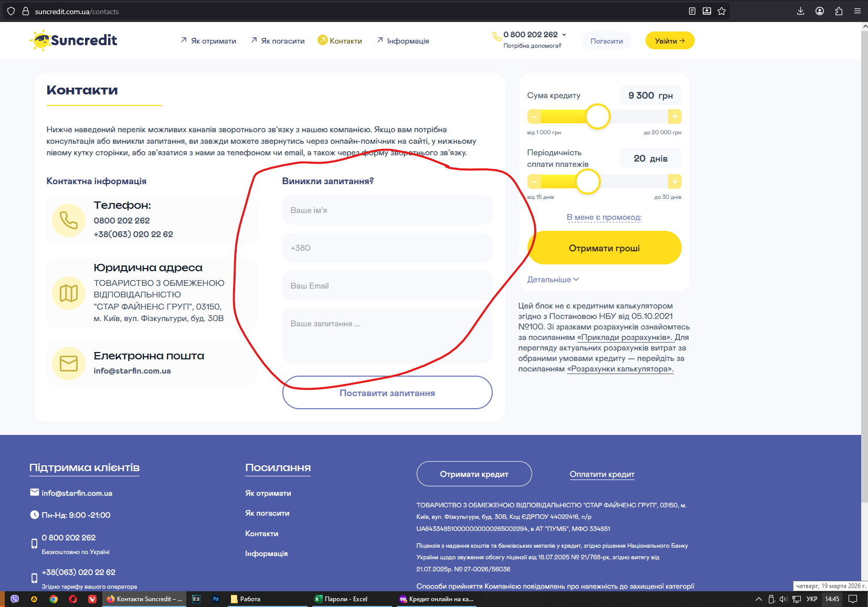Open Opera from the taskbar
This screenshot has width=868, height=607.
point(73,599)
